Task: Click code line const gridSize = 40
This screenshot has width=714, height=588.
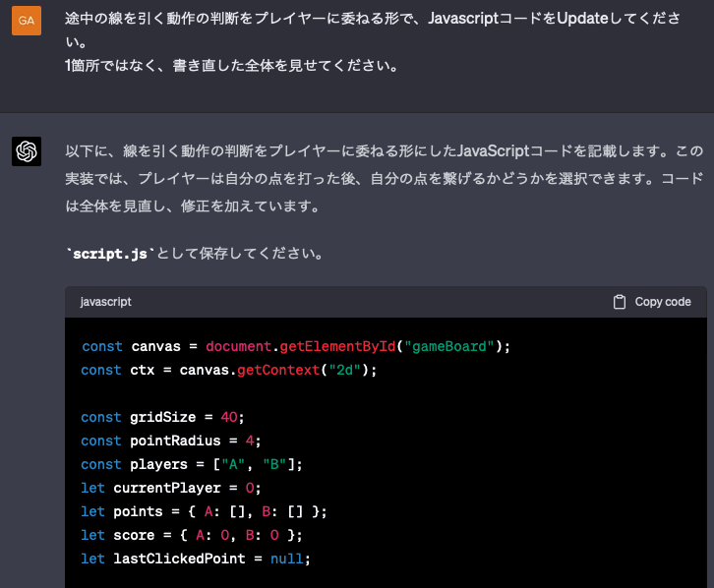Action: click(162, 417)
